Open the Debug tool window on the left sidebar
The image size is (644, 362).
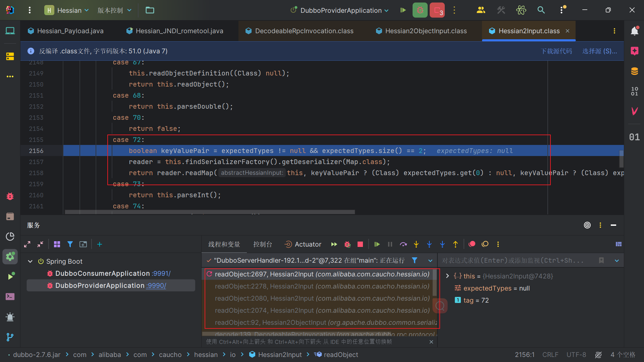(10, 196)
